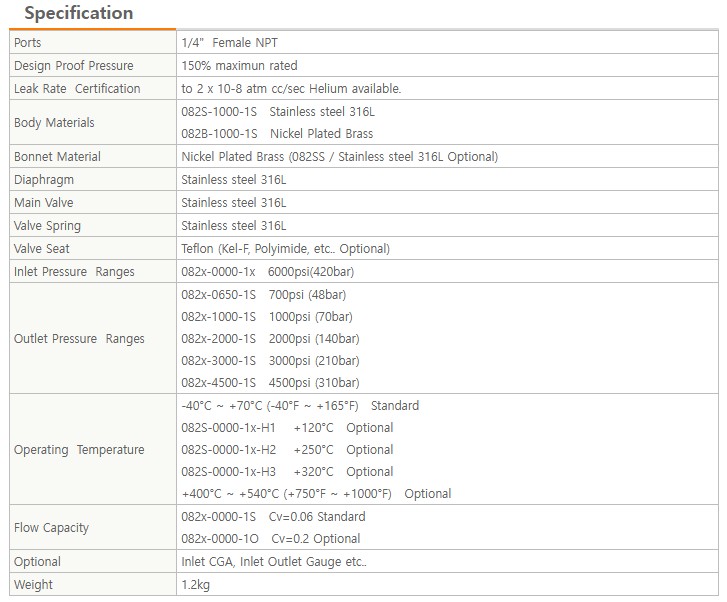Click '082x-4500-1S 4500psi (310bar)' line
The image size is (727, 602).
[x=270, y=383]
